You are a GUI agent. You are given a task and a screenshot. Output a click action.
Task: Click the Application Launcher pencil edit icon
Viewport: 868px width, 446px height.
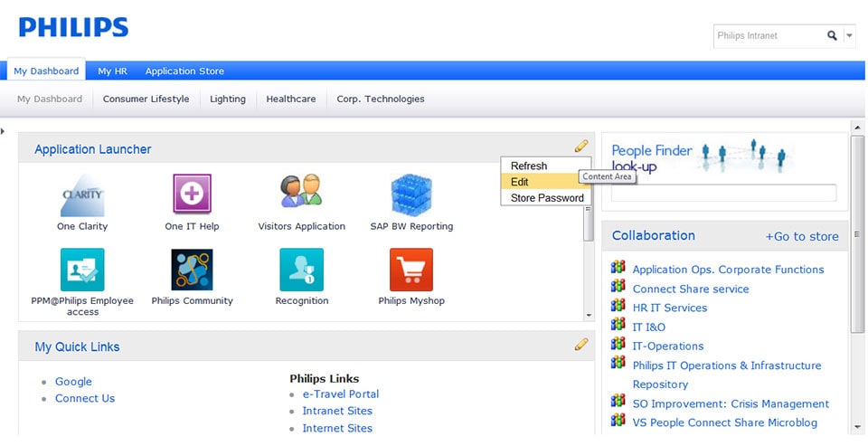(581, 146)
